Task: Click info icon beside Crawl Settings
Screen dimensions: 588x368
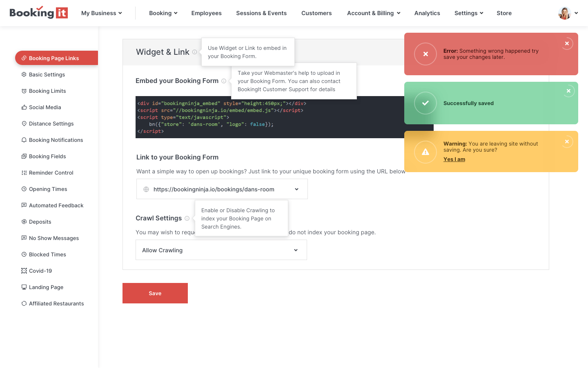Action: 187,218
